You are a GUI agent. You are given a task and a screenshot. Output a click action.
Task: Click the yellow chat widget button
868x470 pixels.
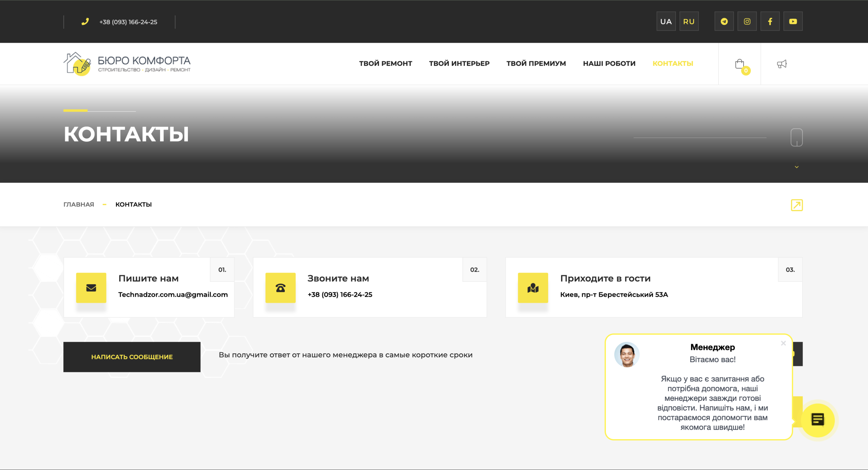click(817, 420)
